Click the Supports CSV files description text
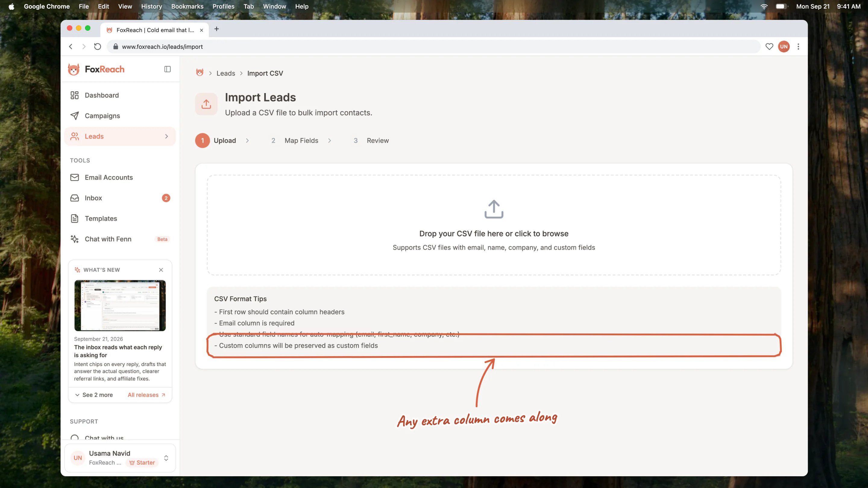The image size is (868, 488). (494, 248)
